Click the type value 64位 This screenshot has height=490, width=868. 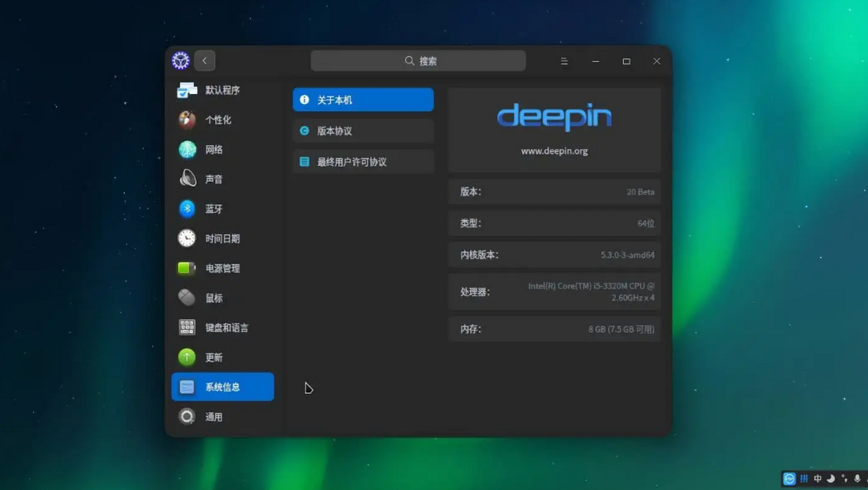pyautogui.click(x=646, y=224)
